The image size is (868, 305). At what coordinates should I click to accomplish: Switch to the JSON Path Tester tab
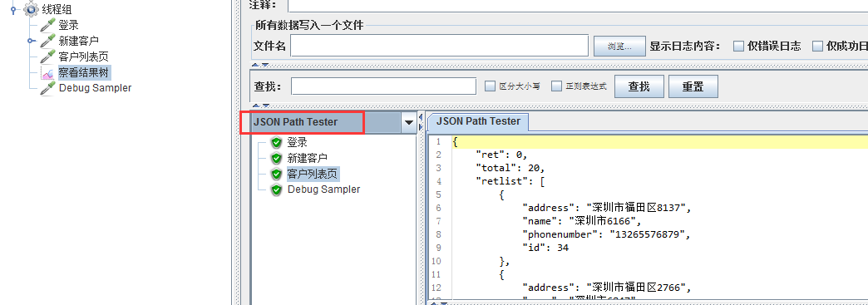coord(478,121)
